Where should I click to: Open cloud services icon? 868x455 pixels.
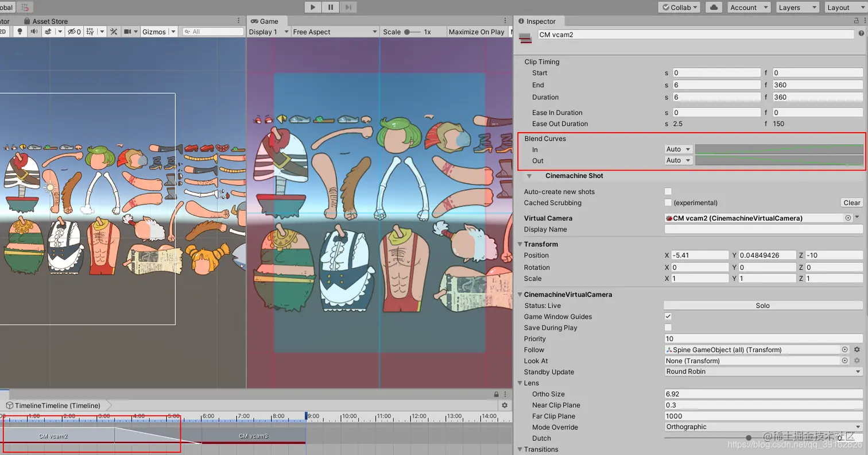(714, 7)
